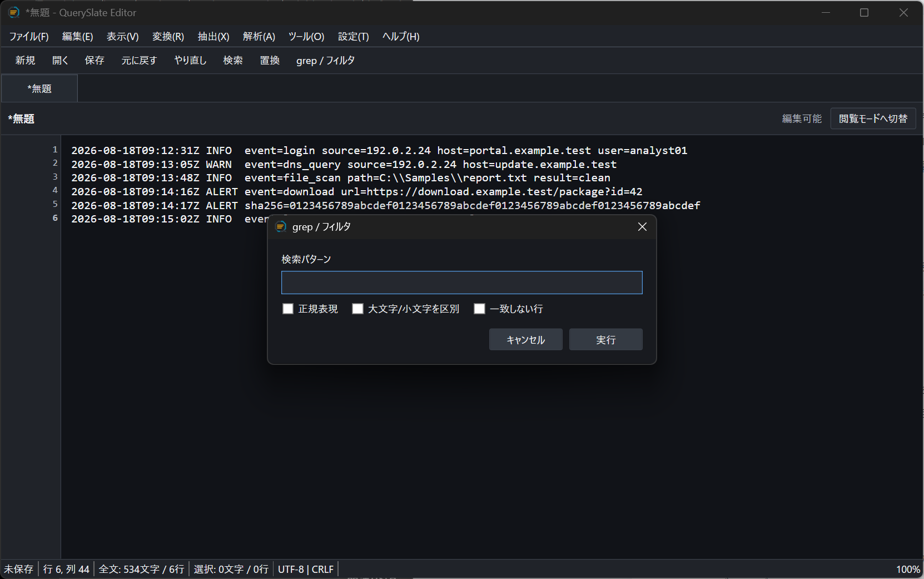Select the *無題 document tab

[x=39, y=89]
